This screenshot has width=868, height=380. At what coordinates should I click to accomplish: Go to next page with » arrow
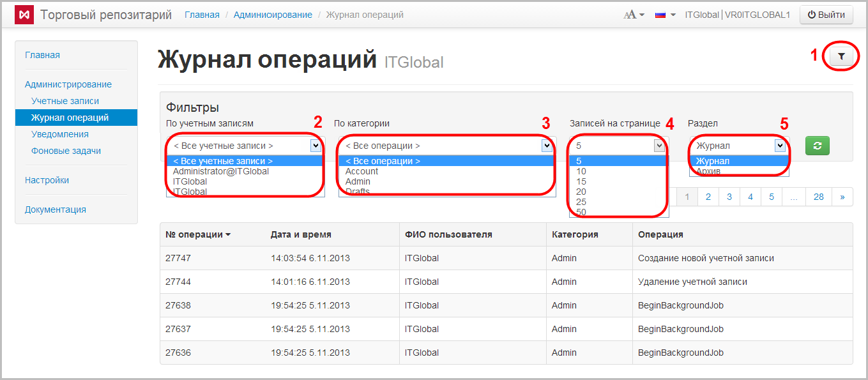[x=842, y=197]
